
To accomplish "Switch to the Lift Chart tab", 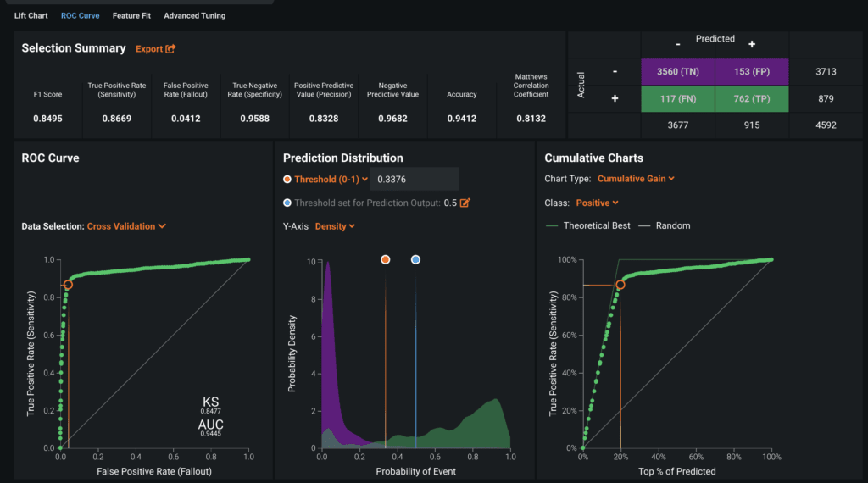I will (31, 15).
